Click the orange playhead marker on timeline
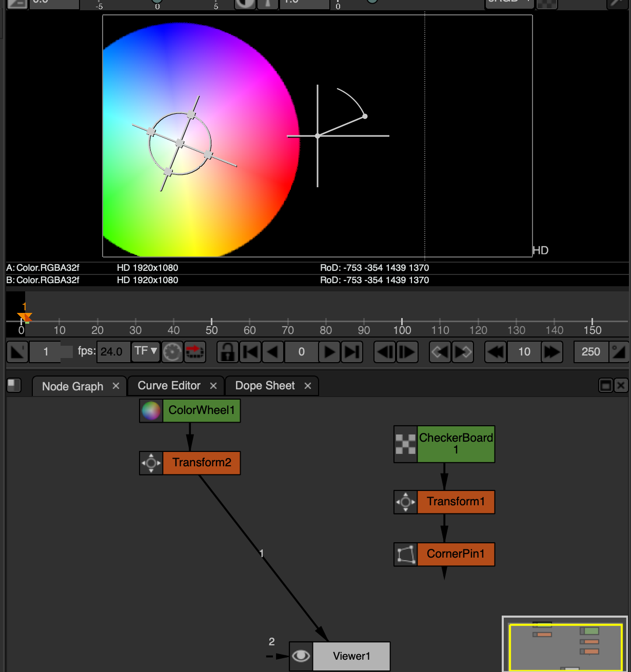631x672 pixels. tap(24, 317)
